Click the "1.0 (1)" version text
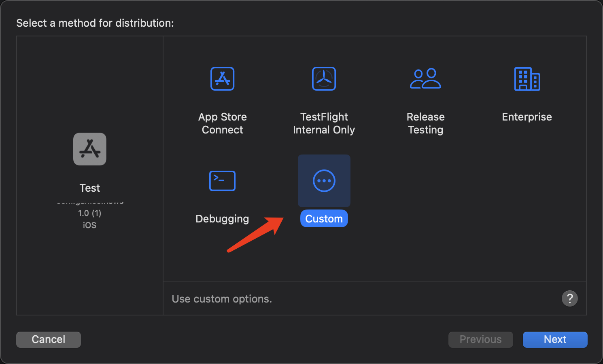The height and width of the screenshot is (364, 603). (90, 213)
